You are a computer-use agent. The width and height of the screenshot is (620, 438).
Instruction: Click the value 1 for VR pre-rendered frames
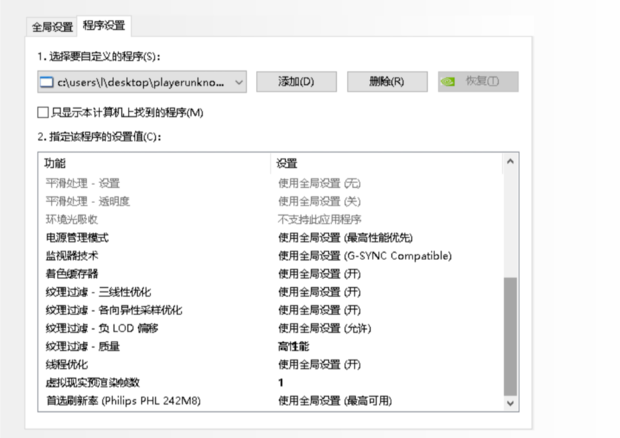[281, 383]
